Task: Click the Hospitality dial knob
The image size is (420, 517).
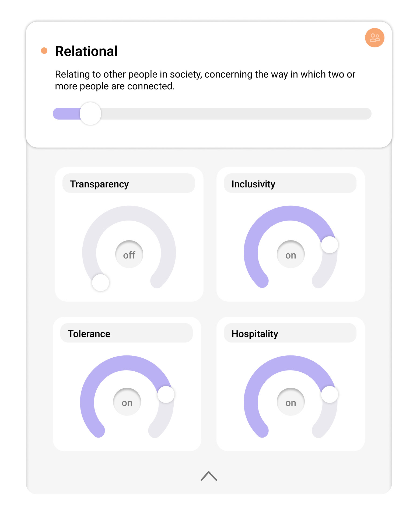Action: pyautogui.click(x=330, y=394)
